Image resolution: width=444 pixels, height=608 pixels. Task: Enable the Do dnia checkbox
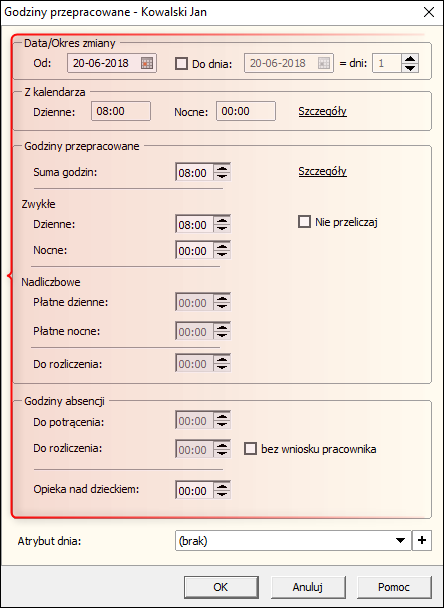181,63
